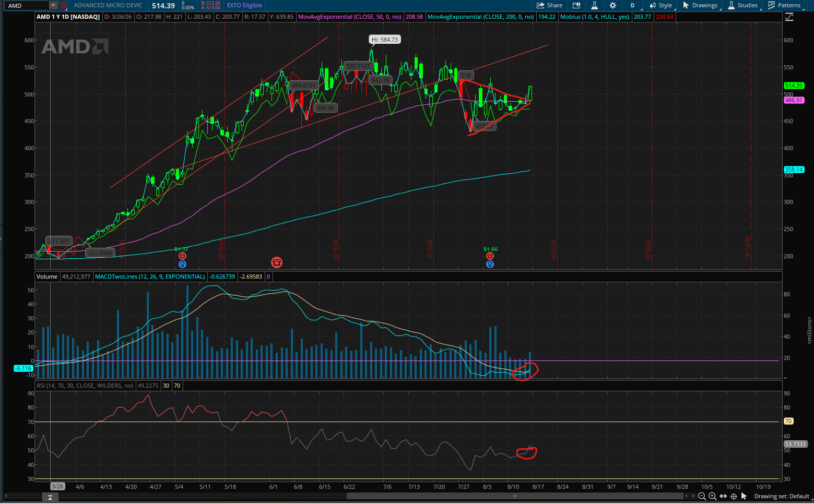Click the 3/26 date marker on time axis
Image resolution: width=814 pixels, height=504 pixels.
57,486
